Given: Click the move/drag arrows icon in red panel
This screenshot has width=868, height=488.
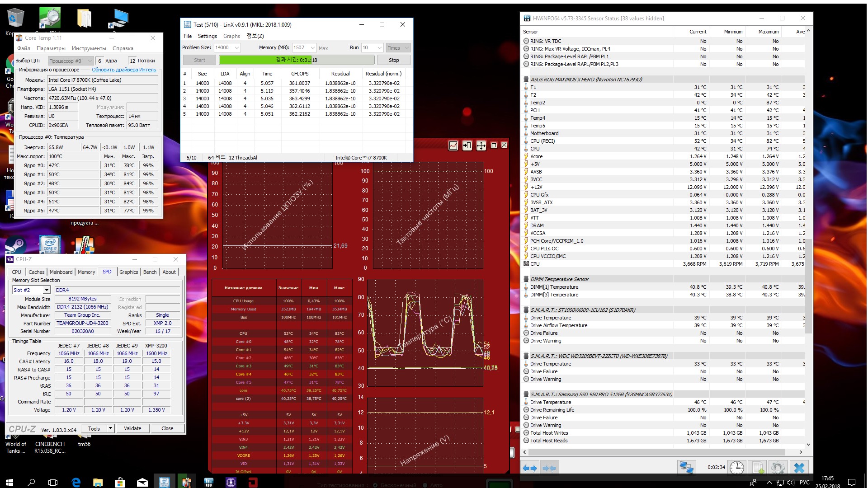Looking at the screenshot, I should (481, 145).
